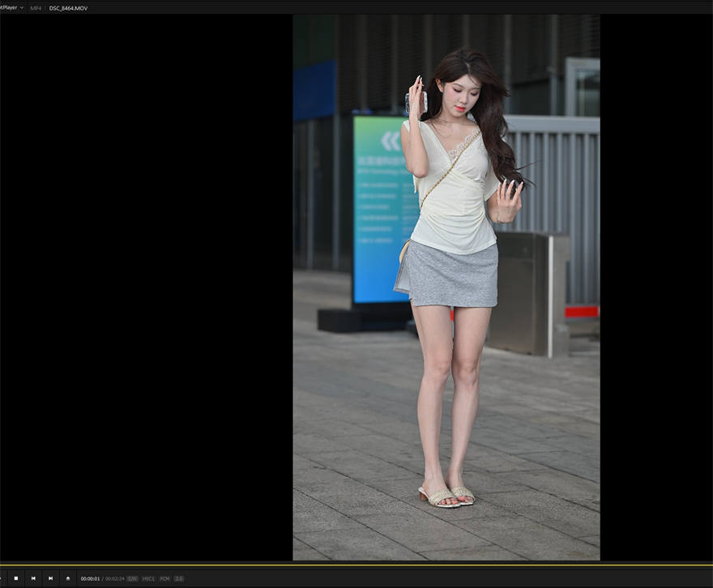This screenshot has height=588, width=713.
Task: Select the DSC_8464.MOV title
Action: 68,8
